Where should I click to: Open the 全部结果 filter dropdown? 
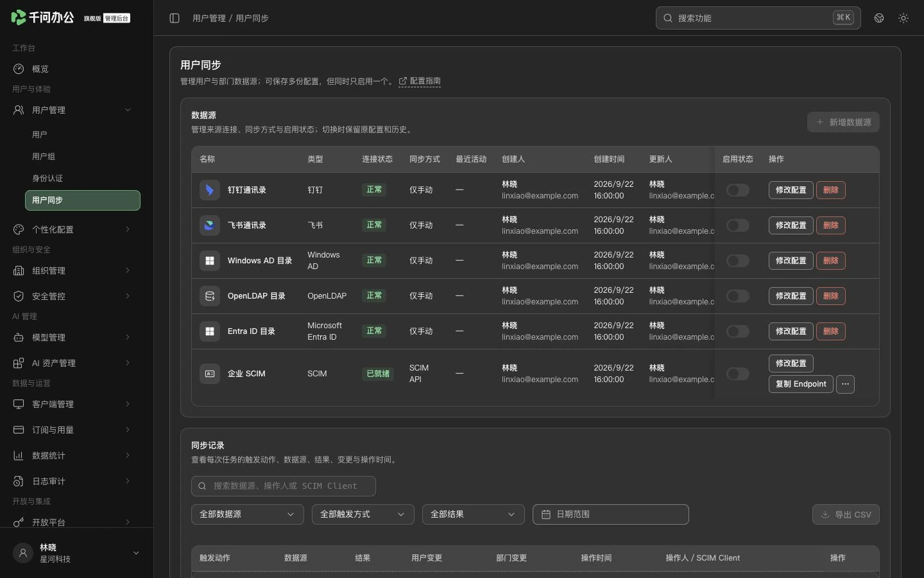pyautogui.click(x=474, y=514)
